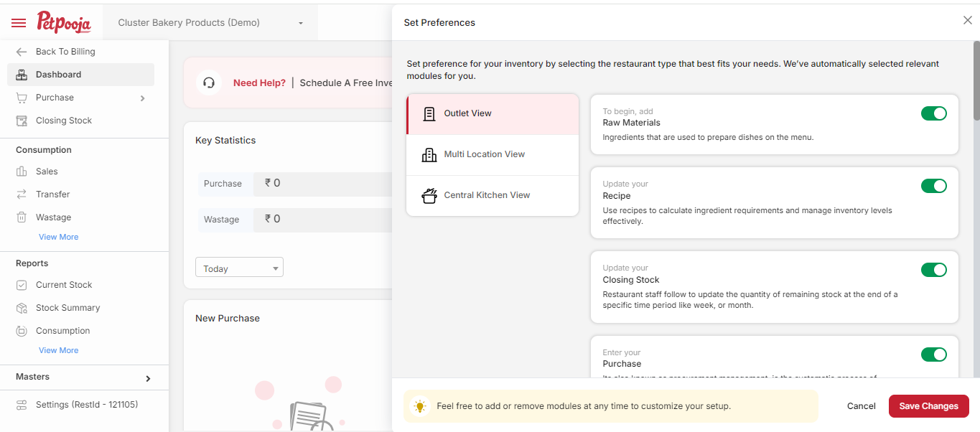This screenshot has height=432, width=980.
Task: Click the Settings icon in sidebar
Action: (22, 405)
